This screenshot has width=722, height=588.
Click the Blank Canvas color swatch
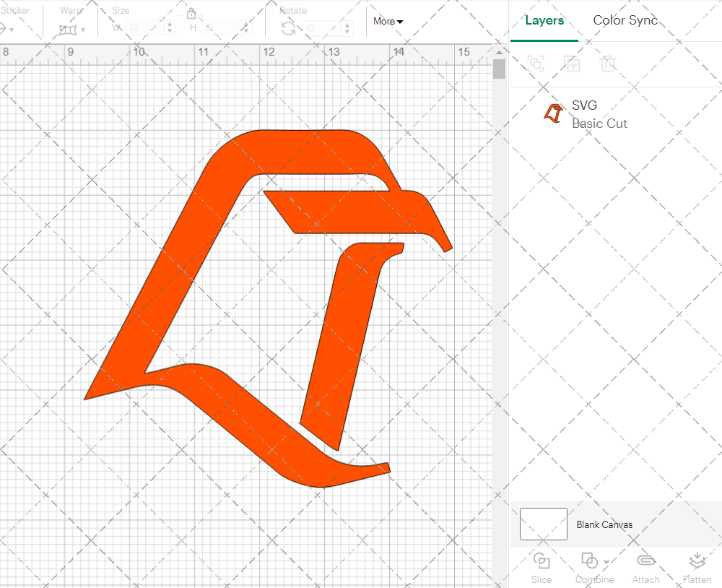tap(544, 524)
